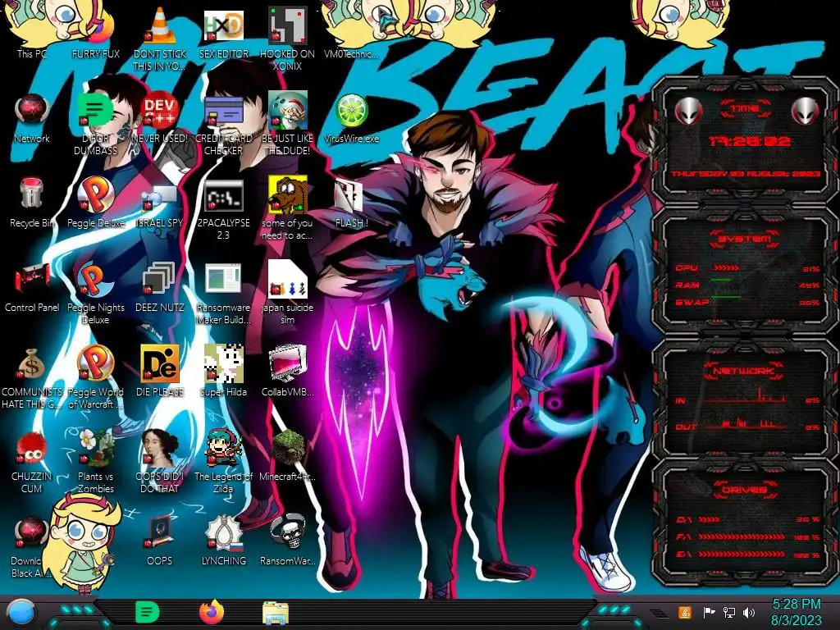Open Action Center flag tray icon
This screenshot has width=840, height=630.
708,612
